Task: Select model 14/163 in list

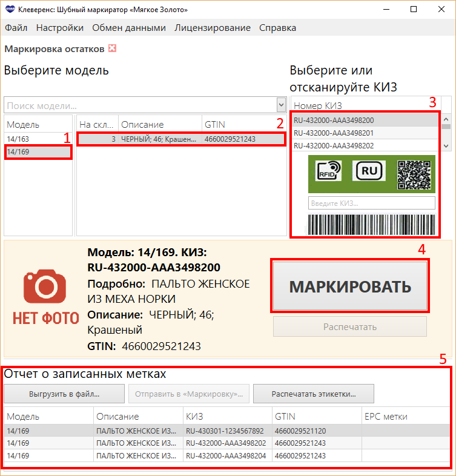Action: tap(38, 139)
